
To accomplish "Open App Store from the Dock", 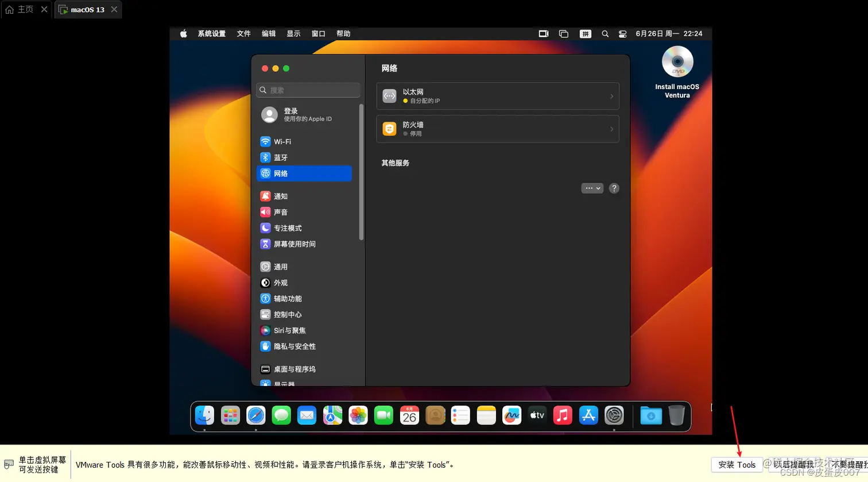I will (x=588, y=415).
